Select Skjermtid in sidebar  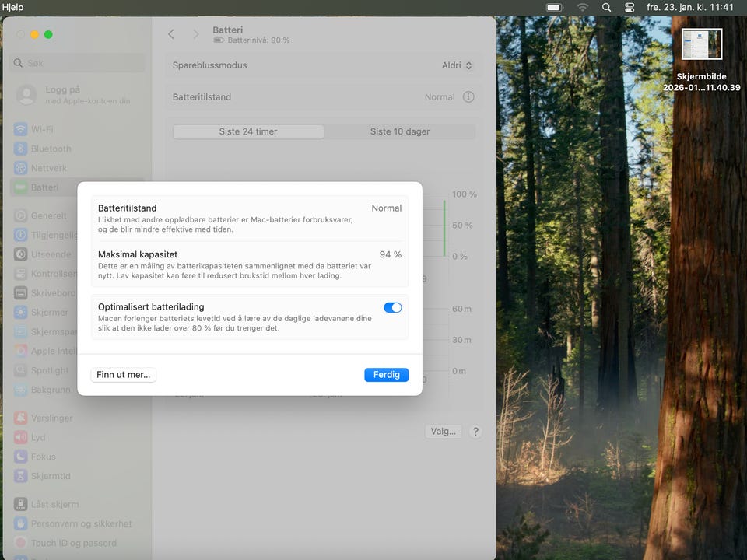[77, 476]
